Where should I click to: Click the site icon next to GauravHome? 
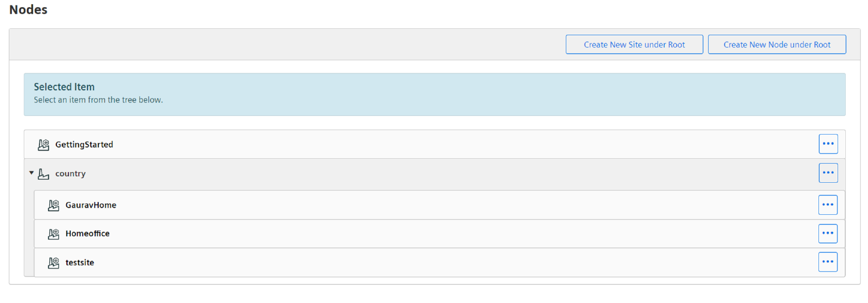(53, 205)
